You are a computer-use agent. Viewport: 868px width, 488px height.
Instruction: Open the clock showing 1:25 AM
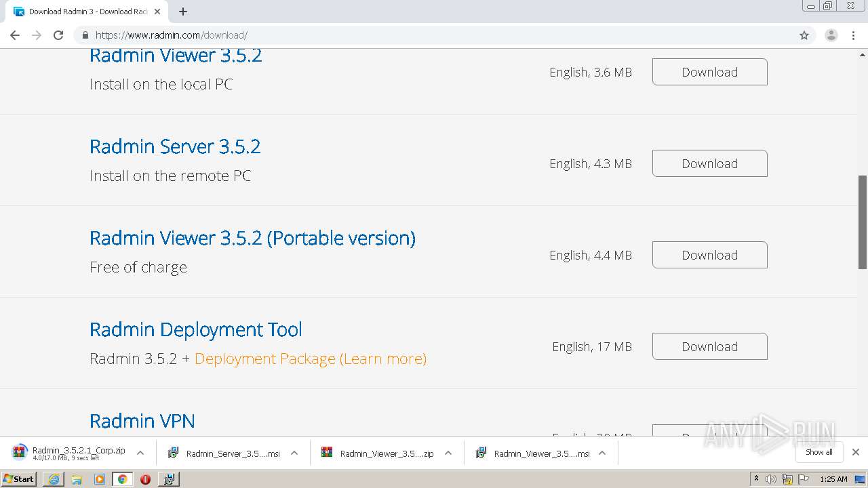tap(833, 479)
